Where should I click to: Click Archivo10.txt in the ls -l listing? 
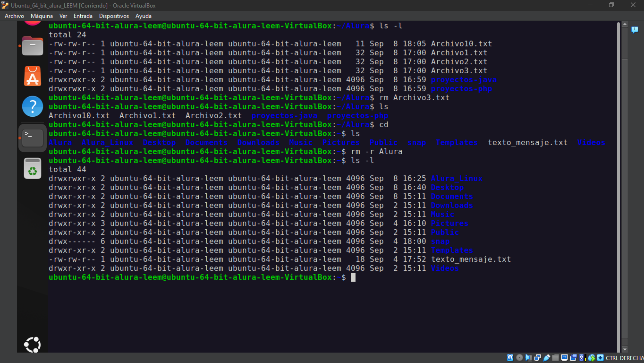pyautogui.click(x=461, y=43)
